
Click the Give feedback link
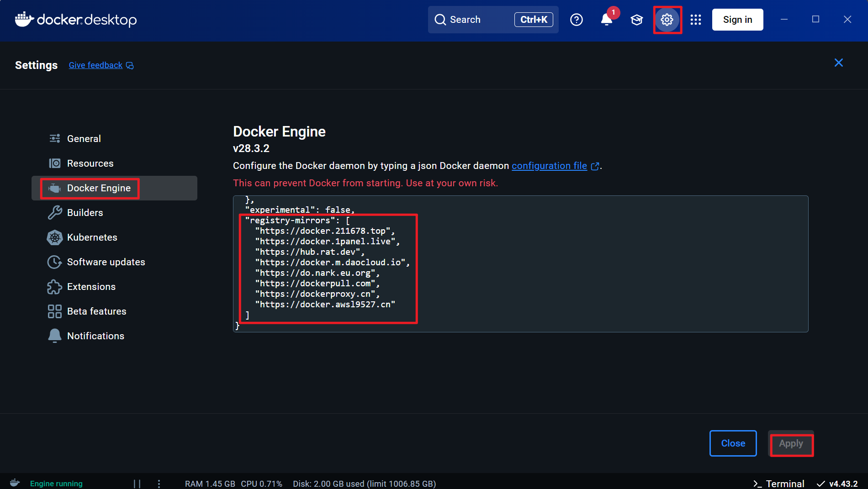click(95, 65)
